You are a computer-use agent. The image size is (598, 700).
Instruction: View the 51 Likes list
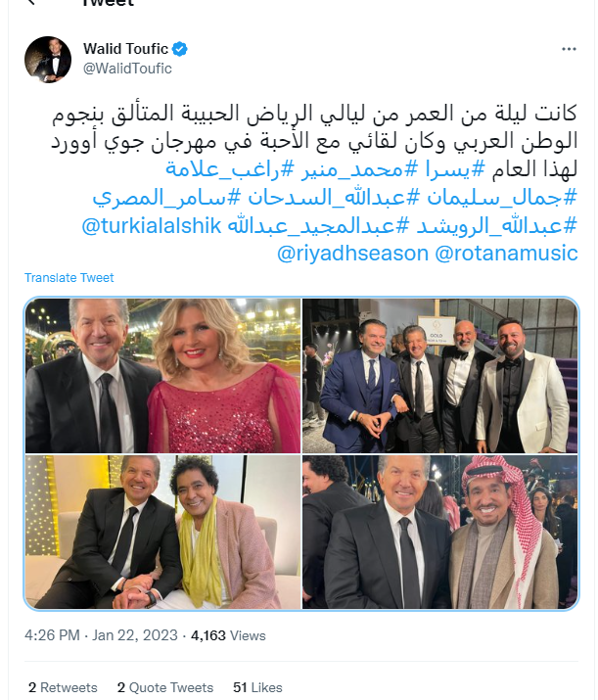pos(257,687)
